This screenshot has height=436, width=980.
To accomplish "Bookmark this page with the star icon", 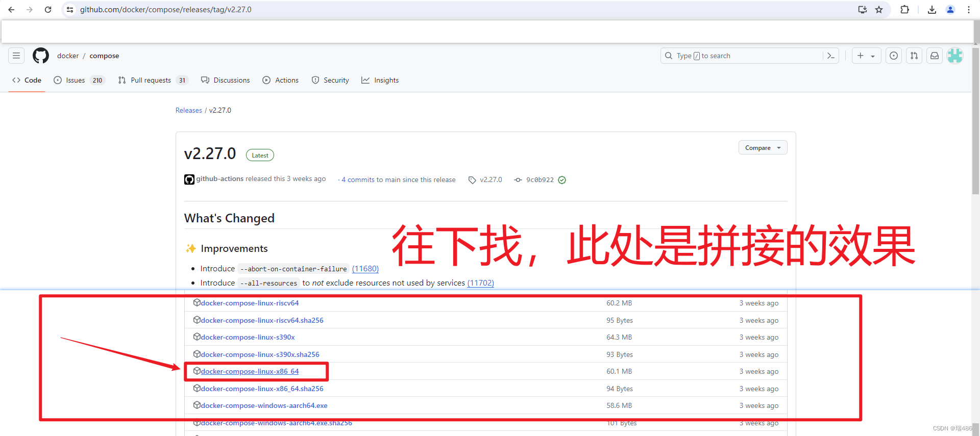I will [879, 10].
